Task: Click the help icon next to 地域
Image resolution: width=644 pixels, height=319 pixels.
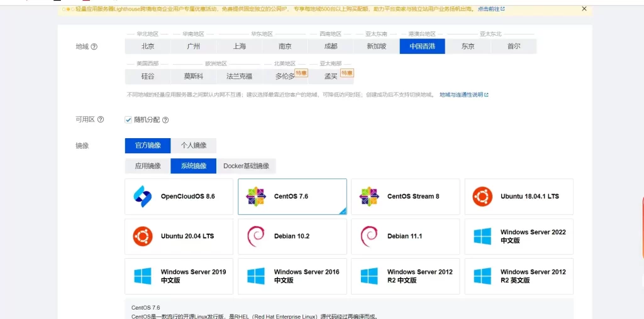Action: [x=94, y=46]
